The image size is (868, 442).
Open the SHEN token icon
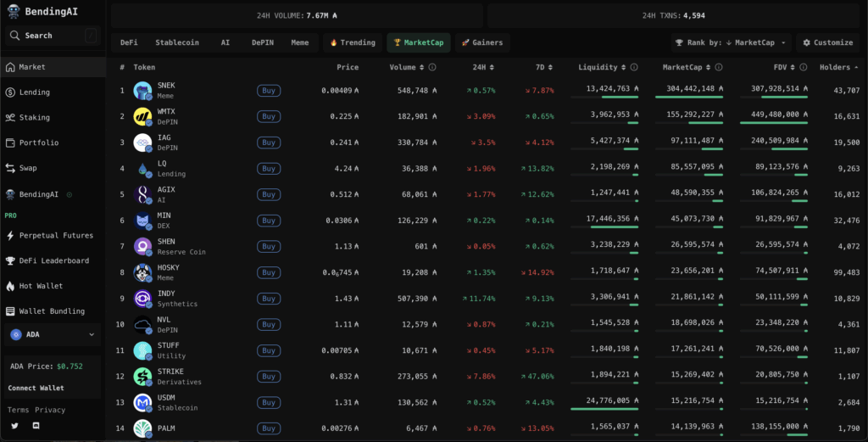click(x=142, y=247)
